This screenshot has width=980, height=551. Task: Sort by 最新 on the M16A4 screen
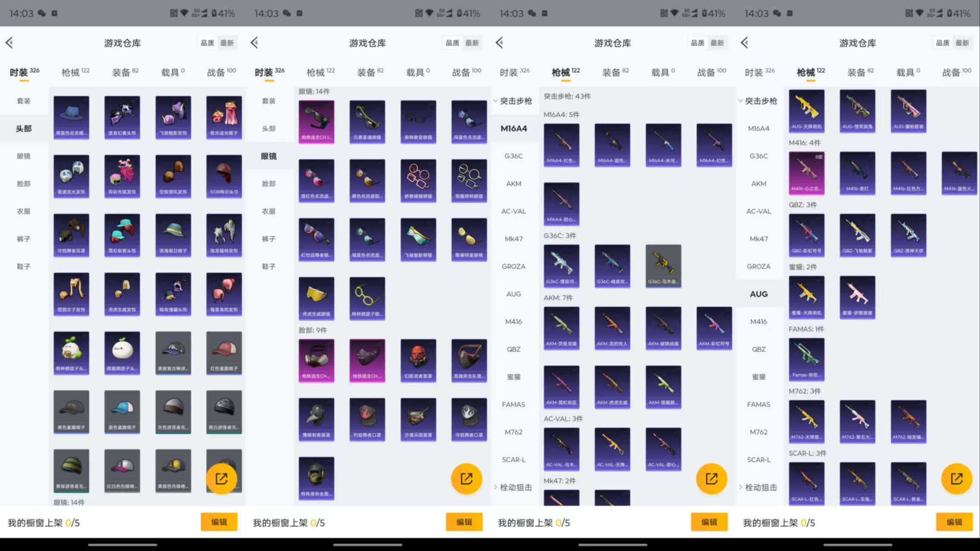point(717,43)
